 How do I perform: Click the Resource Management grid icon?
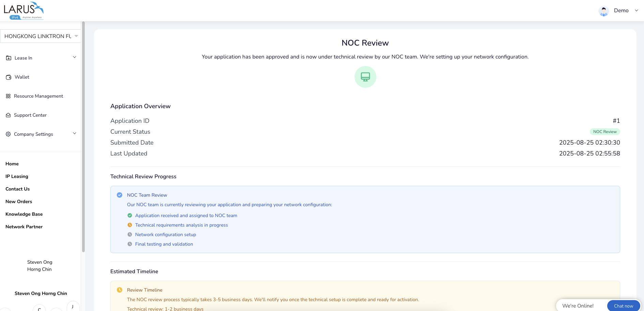tap(8, 96)
